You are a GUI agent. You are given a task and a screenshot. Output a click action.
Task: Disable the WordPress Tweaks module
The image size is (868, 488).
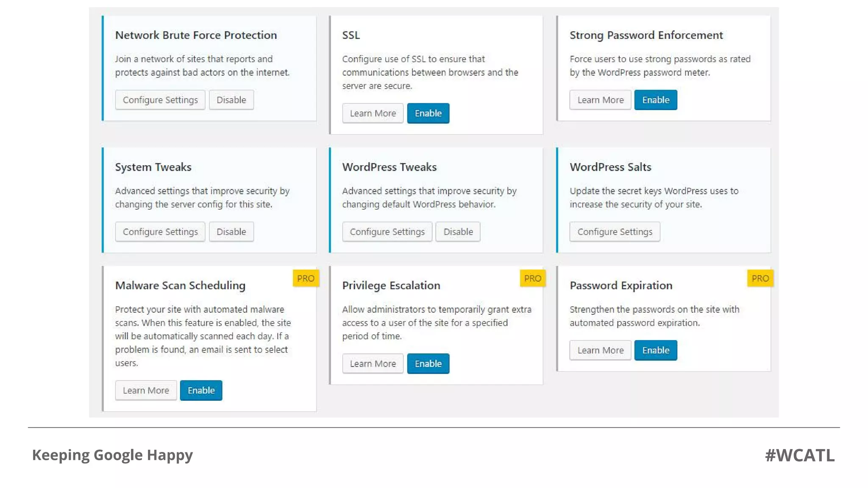click(458, 232)
